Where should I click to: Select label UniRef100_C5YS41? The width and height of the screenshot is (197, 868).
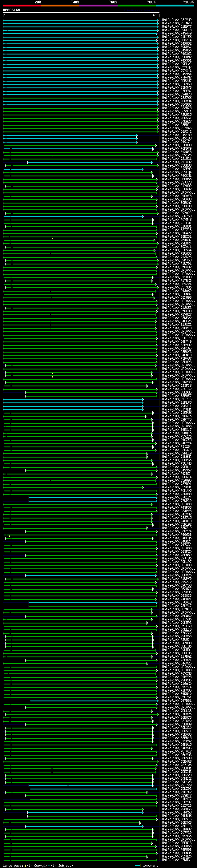177,71
